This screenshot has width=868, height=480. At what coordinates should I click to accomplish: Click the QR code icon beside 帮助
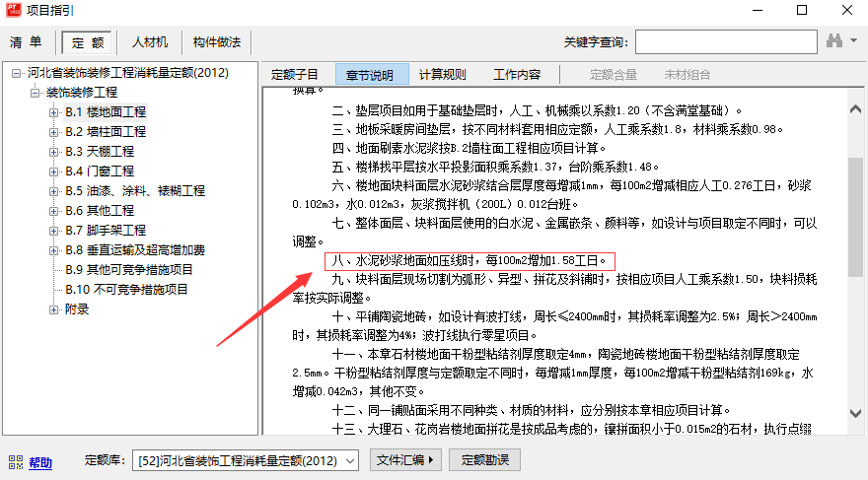tap(16, 462)
